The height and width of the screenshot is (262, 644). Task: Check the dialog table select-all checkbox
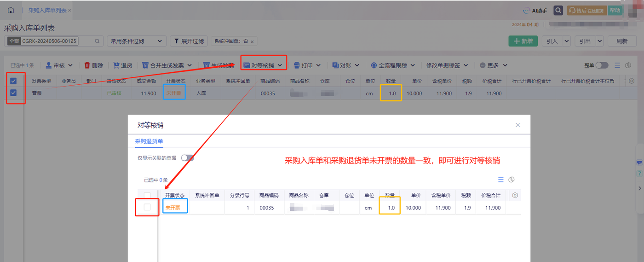(147, 195)
